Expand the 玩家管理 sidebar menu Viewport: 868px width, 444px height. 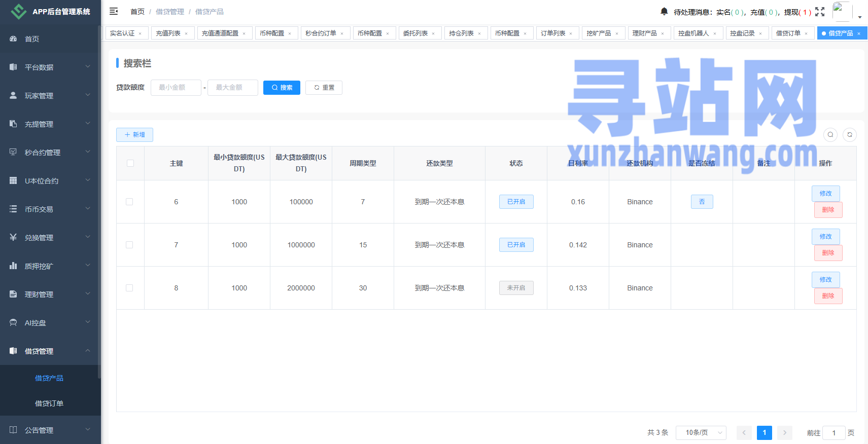50,95
